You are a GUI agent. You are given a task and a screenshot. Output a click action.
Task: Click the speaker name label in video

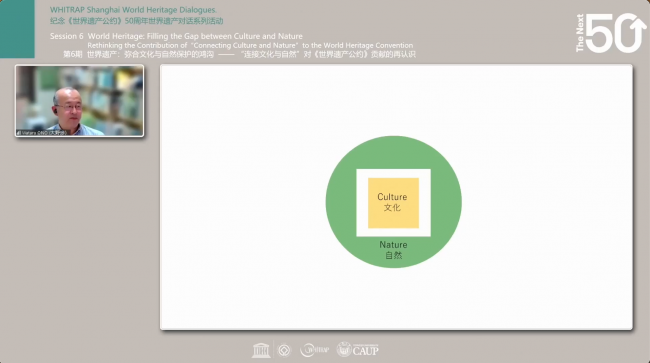pyautogui.click(x=44, y=133)
